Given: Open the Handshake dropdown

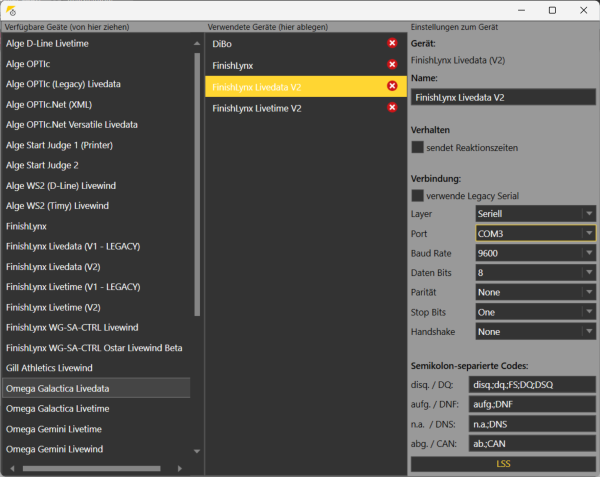Looking at the screenshot, I should point(535,331).
